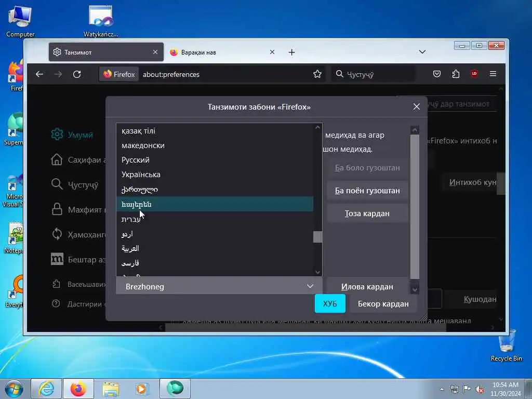Click the about:preferences address field
Image resolution: width=532 pixels, height=399 pixels.
224,74
